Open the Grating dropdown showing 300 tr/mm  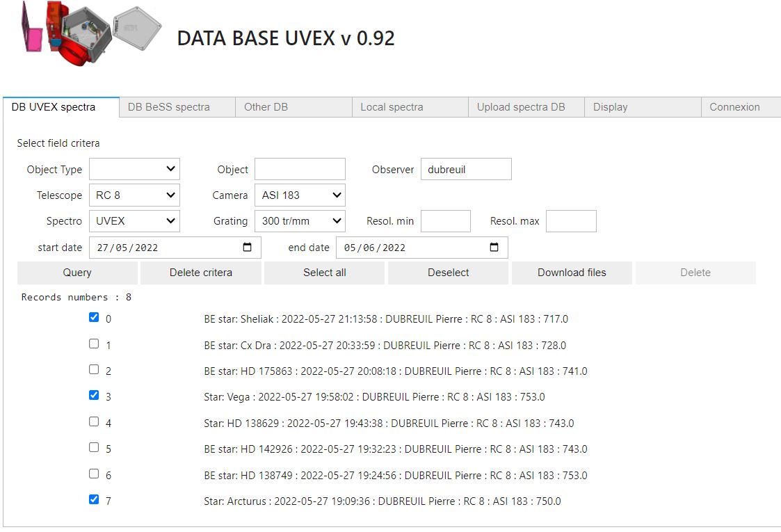(x=300, y=221)
